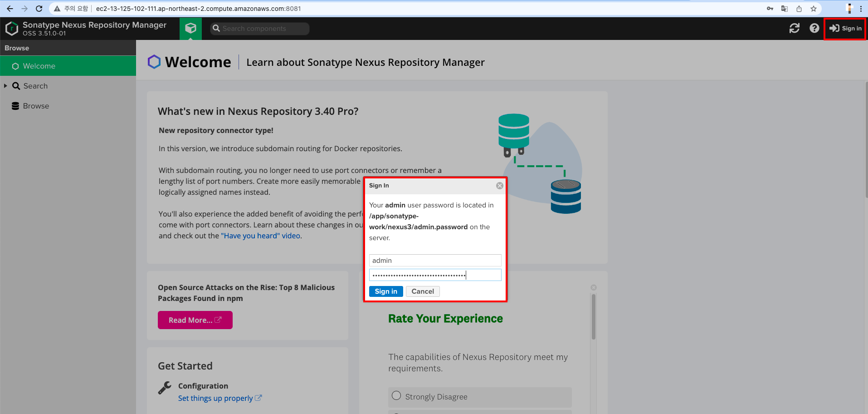Reload the page with browser refresh icon
This screenshot has width=868, height=414.
point(39,9)
